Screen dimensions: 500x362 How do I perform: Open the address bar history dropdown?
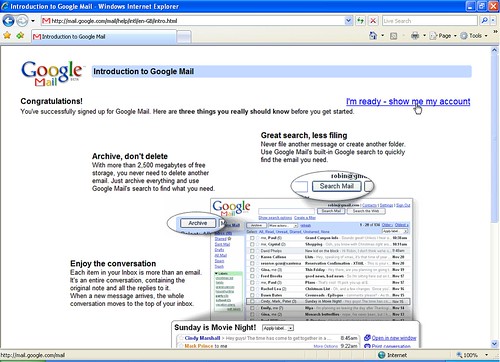click(348, 21)
